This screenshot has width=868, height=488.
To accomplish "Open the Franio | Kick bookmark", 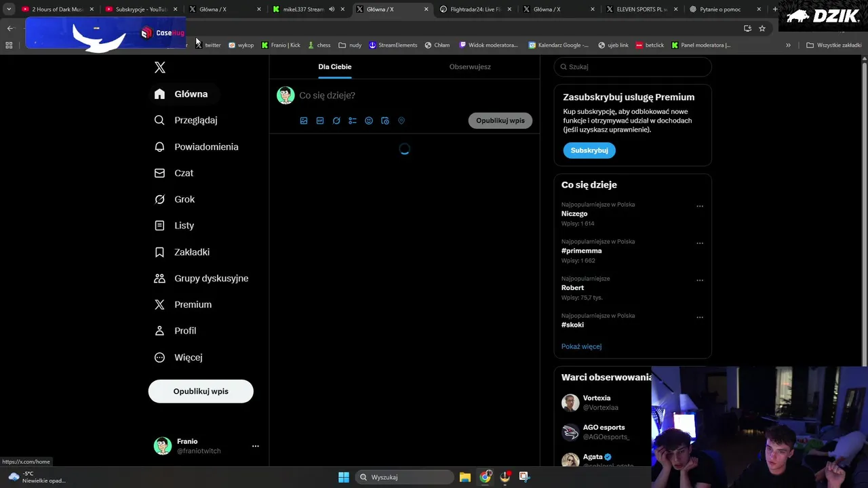I will [x=281, y=45].
